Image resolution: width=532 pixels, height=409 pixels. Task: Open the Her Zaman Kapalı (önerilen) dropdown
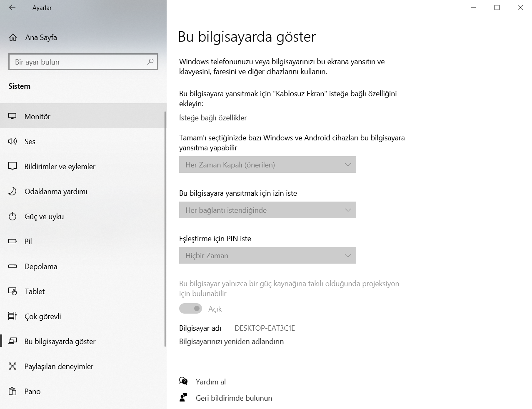point(267,165)
